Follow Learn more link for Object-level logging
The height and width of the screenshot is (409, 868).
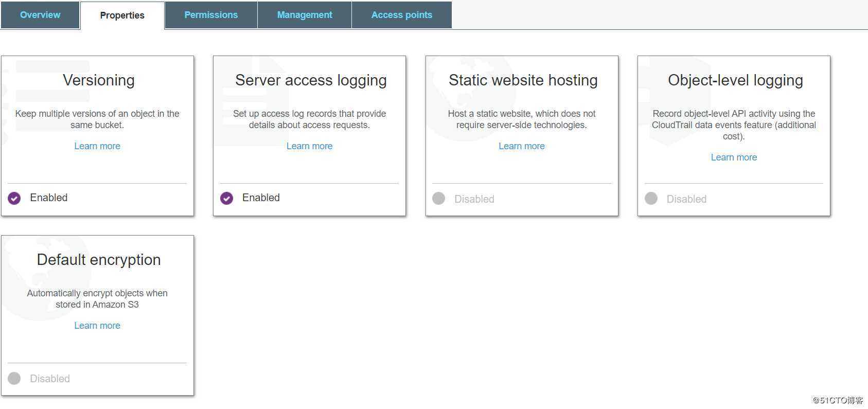(734, 157)
